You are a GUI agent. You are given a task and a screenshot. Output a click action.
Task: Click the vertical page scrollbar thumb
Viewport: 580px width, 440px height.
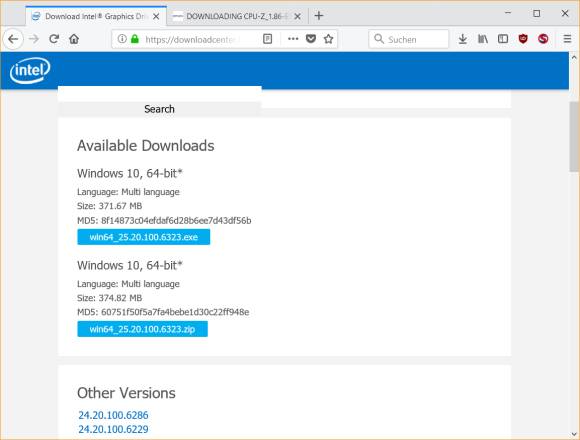(x=574, y=136)
